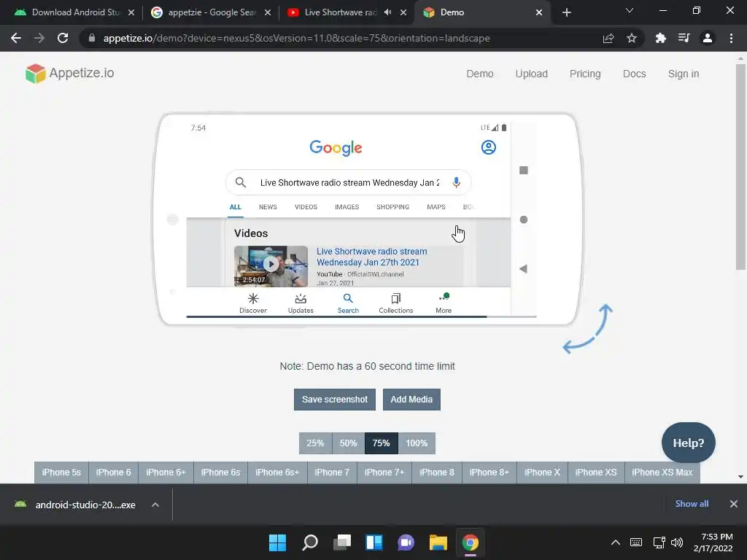Open Chrome tab search dropdown arrow
Viewport: 747px width, 560px height.
point(630,10)
